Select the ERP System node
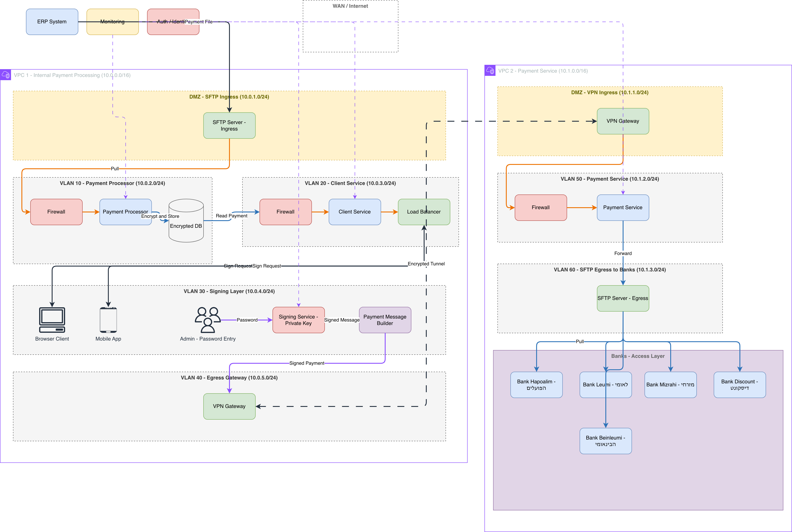792x532 pixels. point(52,22)
